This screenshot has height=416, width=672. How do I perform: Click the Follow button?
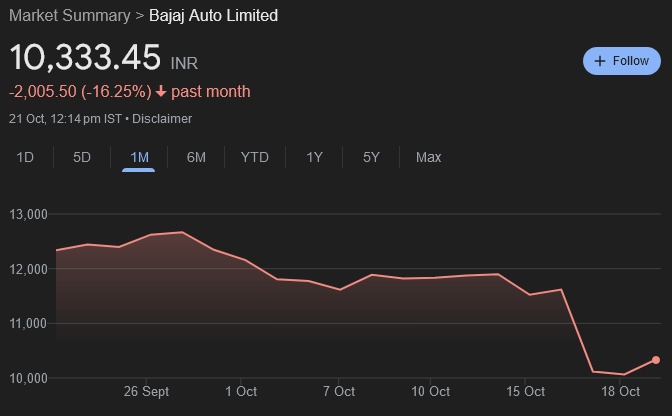click(x=621, y=61)
